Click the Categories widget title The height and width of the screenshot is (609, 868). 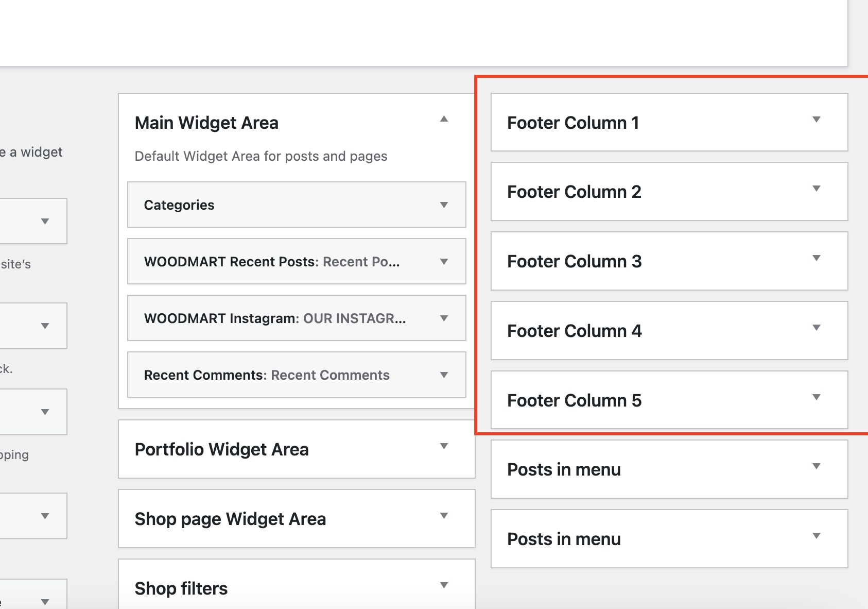tap(179, 205)
